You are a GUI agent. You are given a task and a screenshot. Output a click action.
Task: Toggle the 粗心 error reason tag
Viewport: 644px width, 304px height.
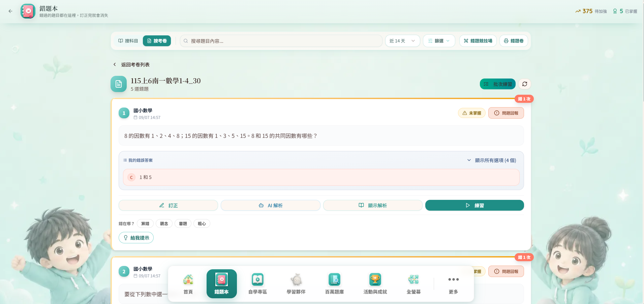coord(202,223)
